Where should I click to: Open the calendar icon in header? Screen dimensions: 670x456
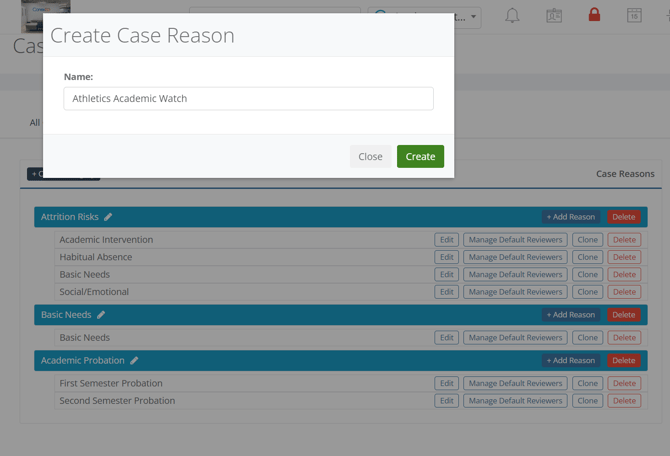click(x=634, y=15)
